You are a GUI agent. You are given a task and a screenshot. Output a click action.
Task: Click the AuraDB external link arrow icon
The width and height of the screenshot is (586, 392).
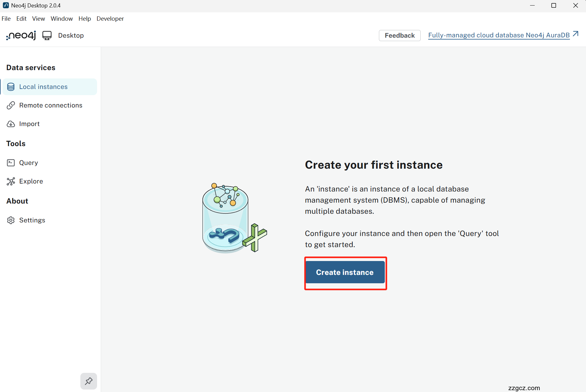575,34
